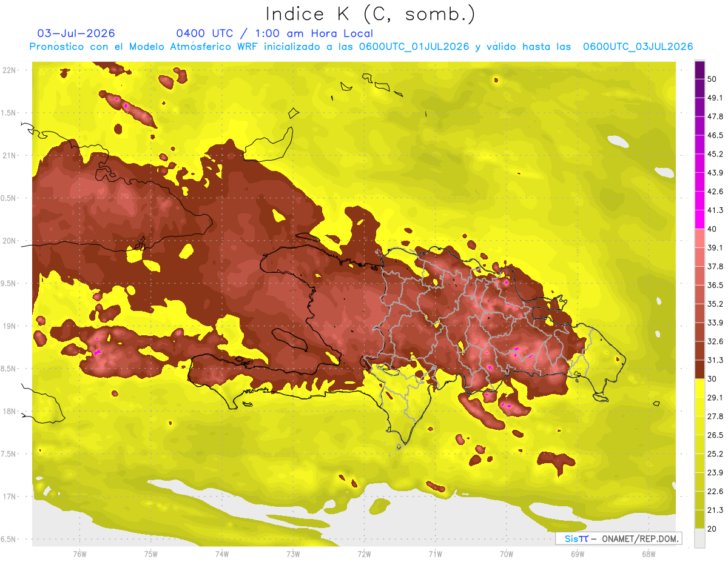Click the colorbar value 41.3
This screenshot has width=728, height=562.
coord(715,210)
